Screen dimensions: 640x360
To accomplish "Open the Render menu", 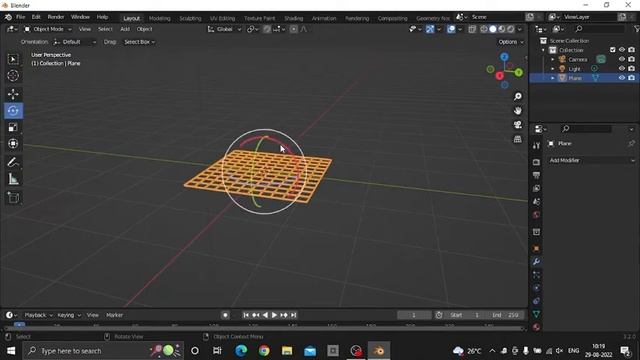I will pos(56,17).
